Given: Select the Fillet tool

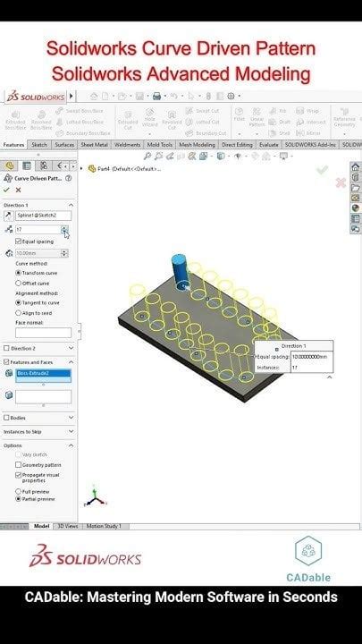Looking at the screenshot, I should pyautogui.click(x=239, y=115).
